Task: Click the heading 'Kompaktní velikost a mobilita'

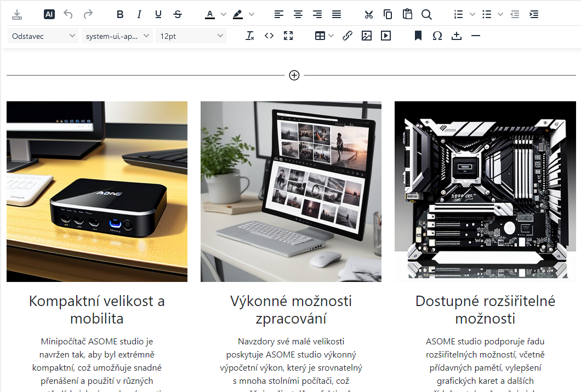Action: point(97,309)
